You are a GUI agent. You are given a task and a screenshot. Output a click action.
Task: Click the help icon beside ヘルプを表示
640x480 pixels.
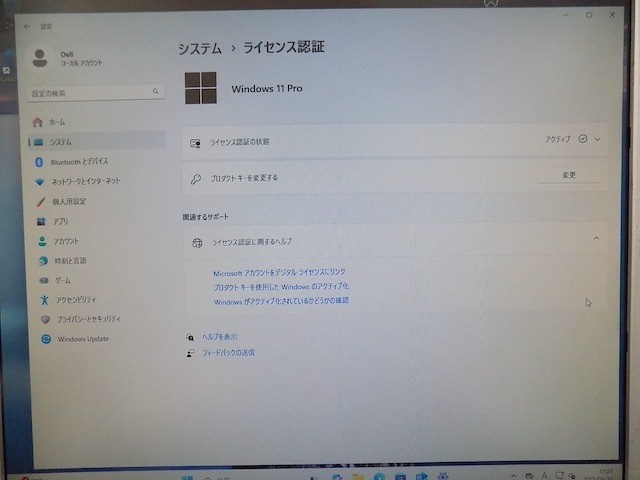[190, 337]
